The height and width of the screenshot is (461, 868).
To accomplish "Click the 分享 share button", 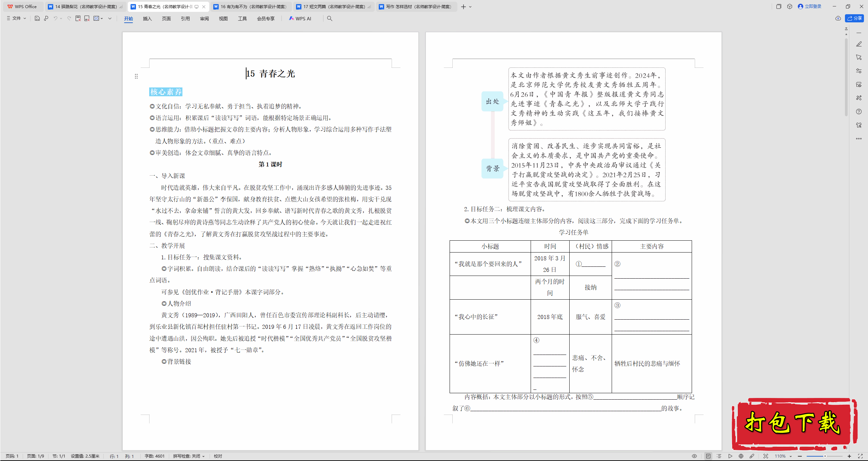I will (x=854, y=18).
